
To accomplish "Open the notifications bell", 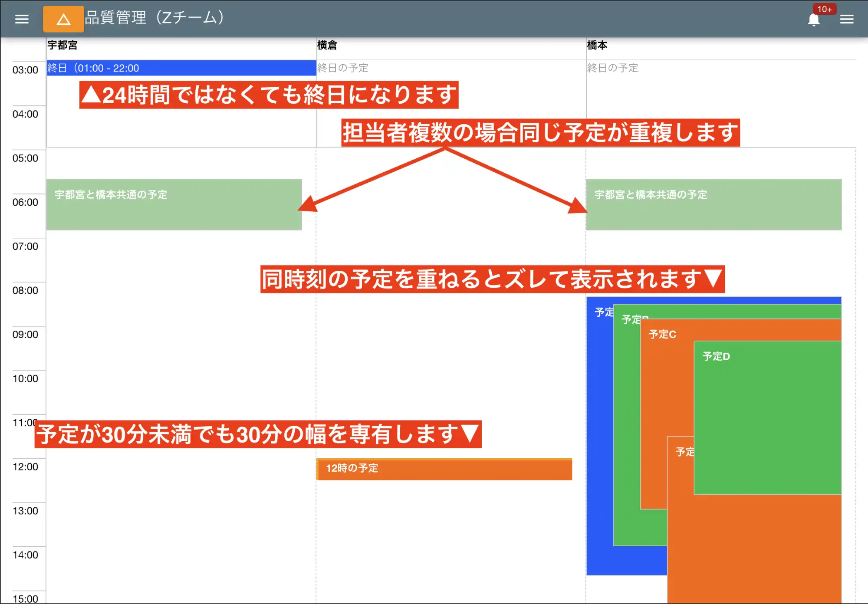I will [813, 20].
